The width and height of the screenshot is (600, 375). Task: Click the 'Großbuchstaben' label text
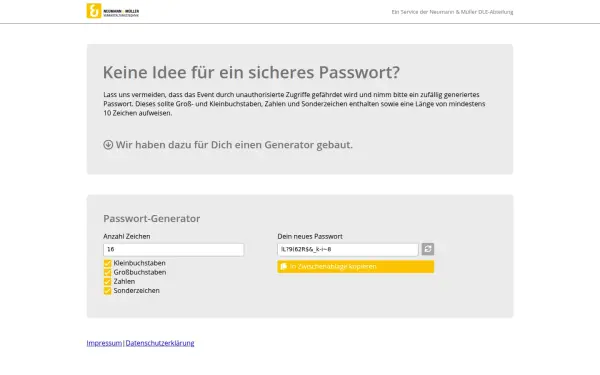(140, 272)
